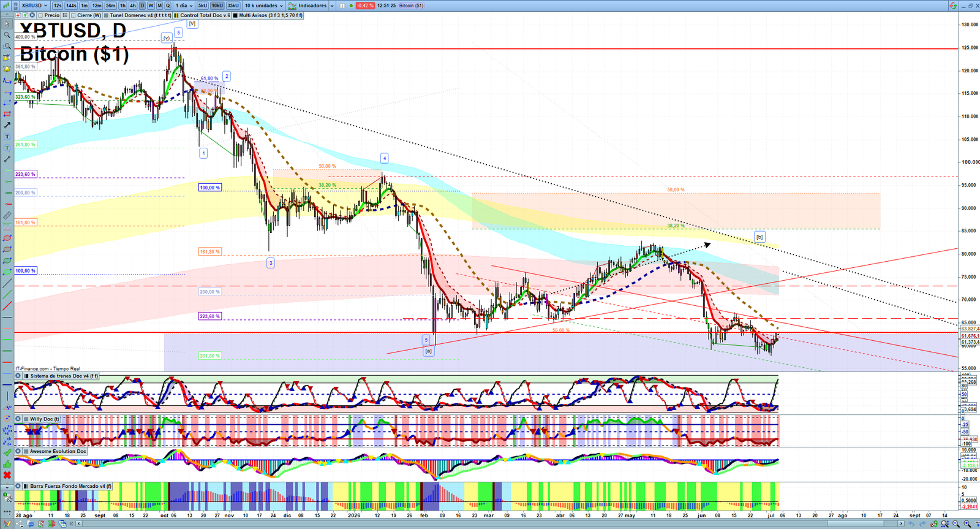Image resolution: width=980 pixels, height=529 pixels.
Task: Select the magnifier zoom tool
Action: coord(7,35)
